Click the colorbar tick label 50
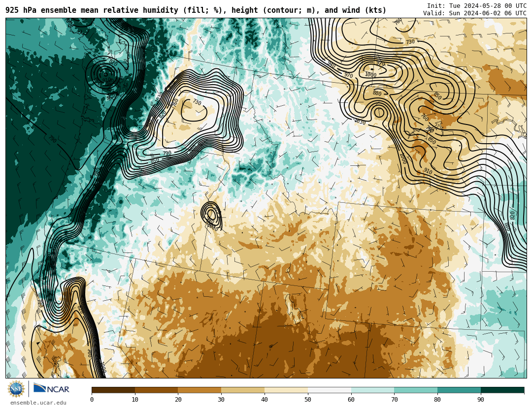Screen dimensions: 532x409 click(x=308, y=400)
